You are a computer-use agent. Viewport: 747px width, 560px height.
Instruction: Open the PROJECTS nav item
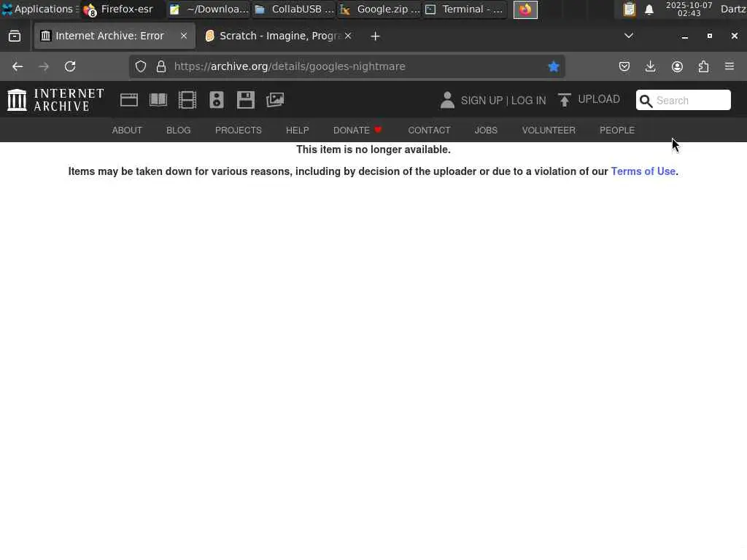pos(239,131)
